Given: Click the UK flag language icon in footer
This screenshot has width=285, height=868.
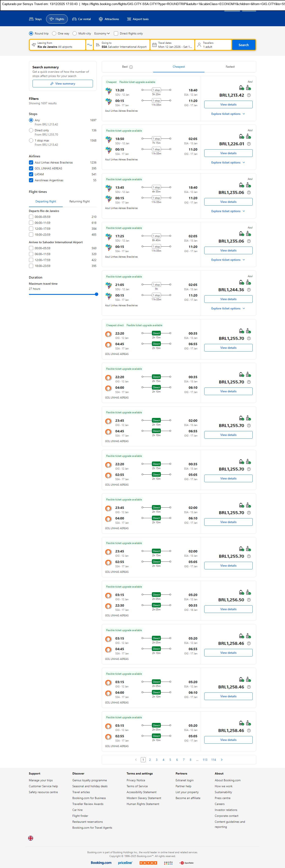Looking at the screenshot, I should (x=31, y=838).
